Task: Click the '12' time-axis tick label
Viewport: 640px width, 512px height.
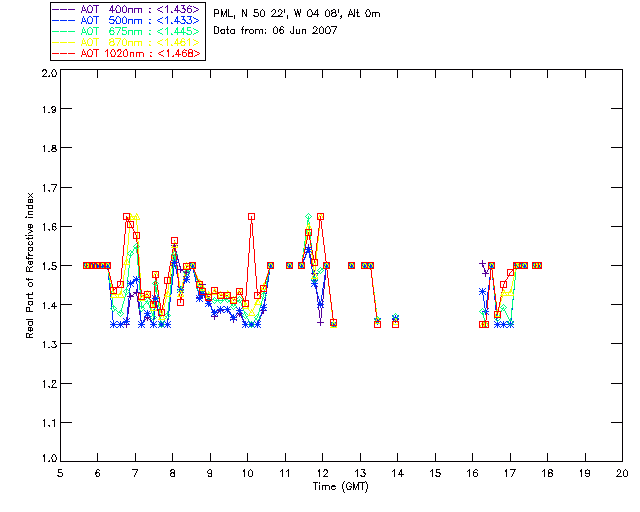Action: 322,473
